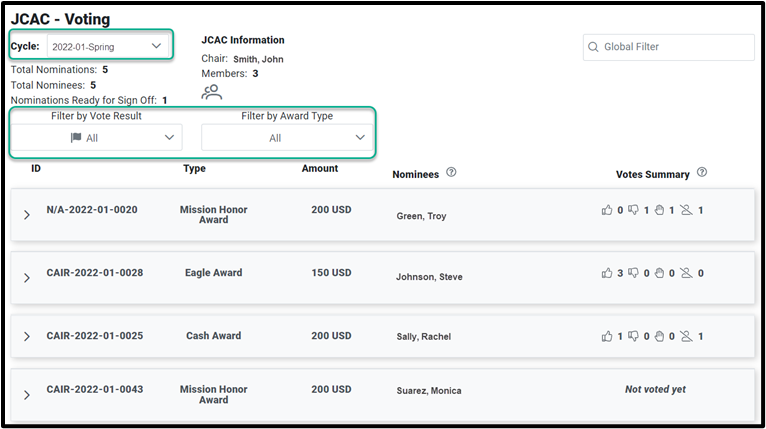This screenshot has width=766, height=429.
Task: Expand the CAIR-2022-01-0025 Cash Award row
Action: point(27,336)
